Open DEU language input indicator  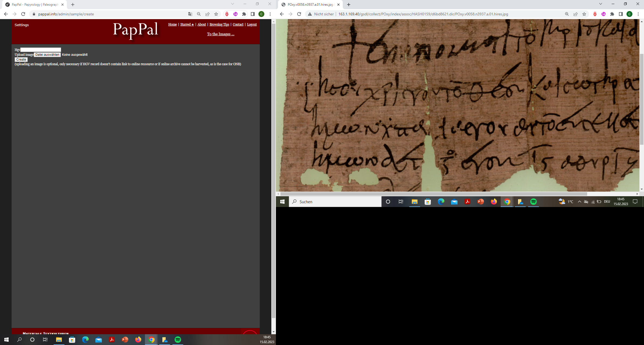click(x=607, y=202)
